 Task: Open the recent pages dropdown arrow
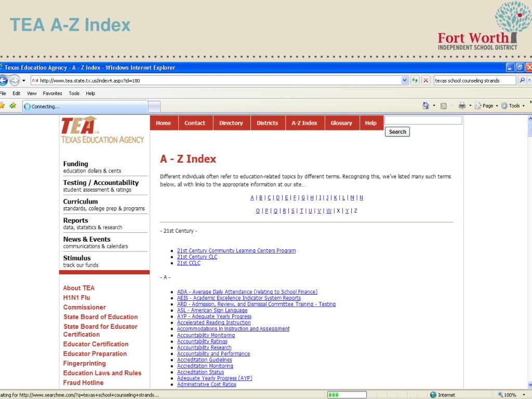[24, 81]
